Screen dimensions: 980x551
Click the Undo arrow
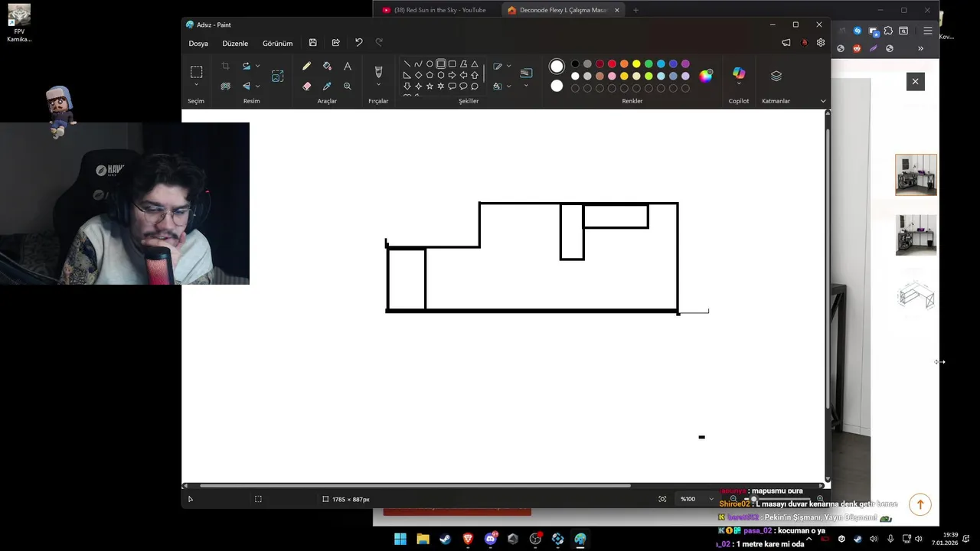pyautogui.click(x=358, y=43)
